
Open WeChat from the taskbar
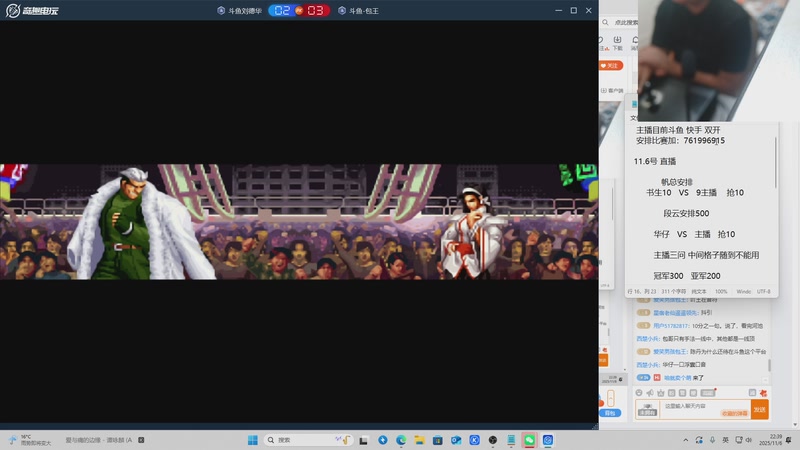tap(529, 440)
